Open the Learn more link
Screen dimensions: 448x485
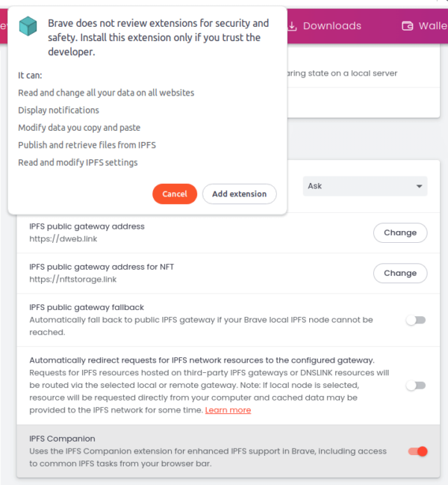click(x=228, y=410)
